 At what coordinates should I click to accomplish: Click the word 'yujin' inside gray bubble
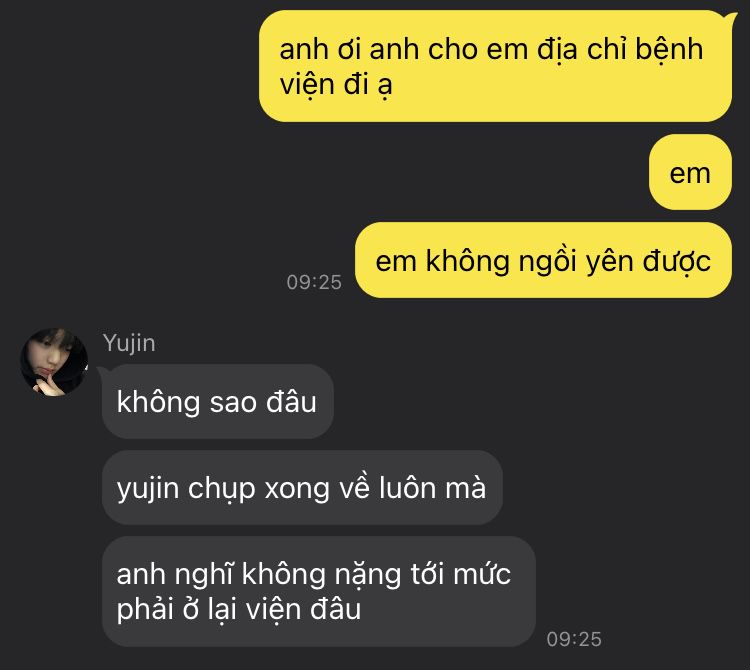tap(148, 489)
